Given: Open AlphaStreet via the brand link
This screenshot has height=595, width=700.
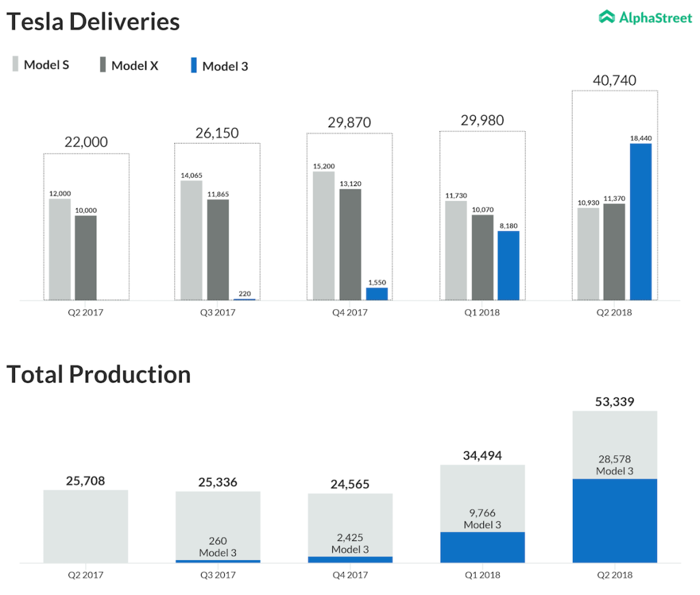Looking at the screenshot, I should pos(647,18).
